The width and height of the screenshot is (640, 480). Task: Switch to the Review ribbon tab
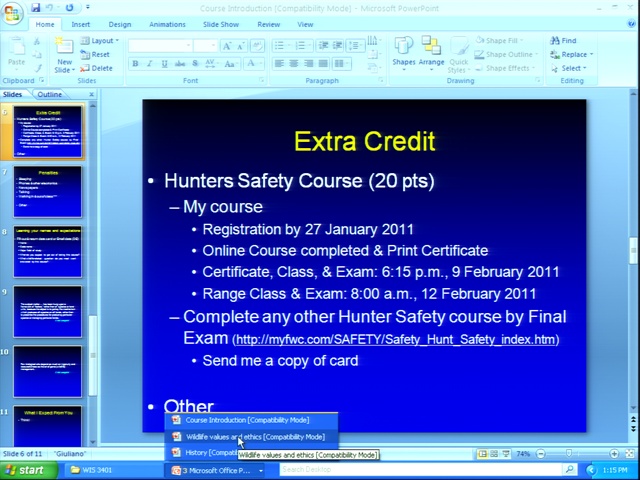pyautogui.click(x=268, y=24)
